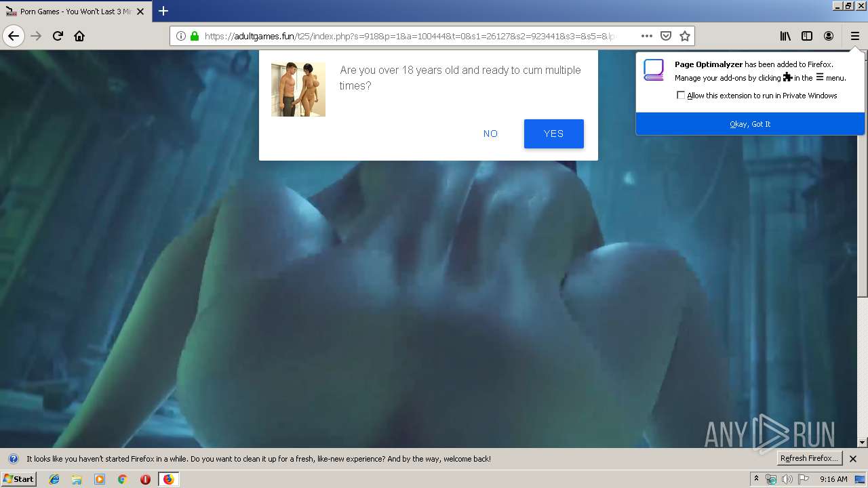Launch Internet Explorer from taskbar
Viewport: 868px width, 488px height.
click(54, 479)
